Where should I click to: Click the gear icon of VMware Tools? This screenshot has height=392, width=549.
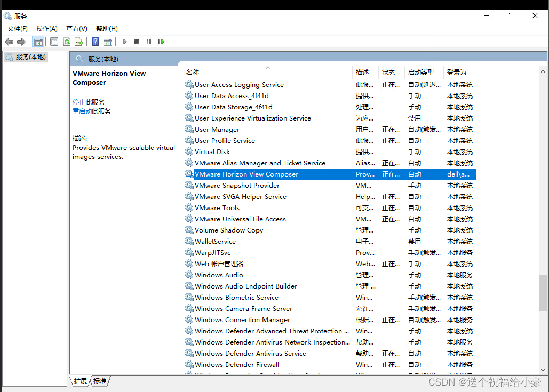point(189,207)
